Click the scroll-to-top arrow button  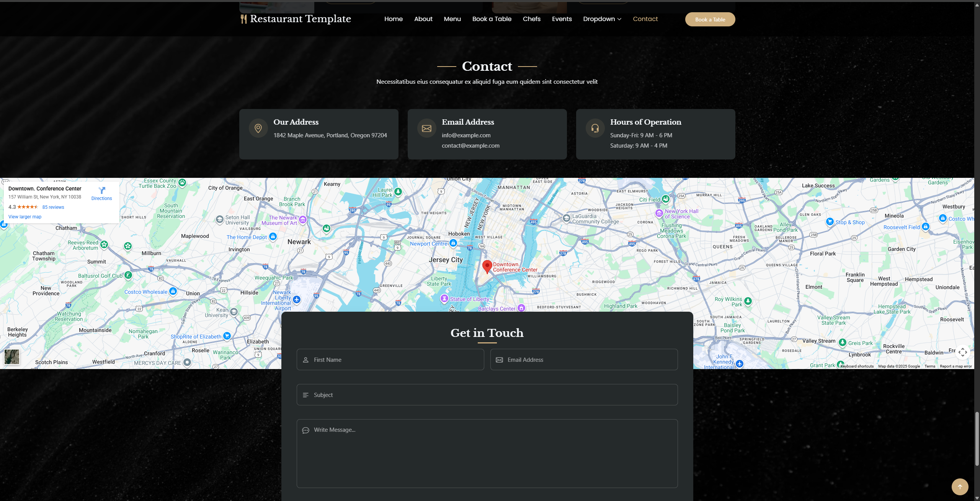(960, 487)
